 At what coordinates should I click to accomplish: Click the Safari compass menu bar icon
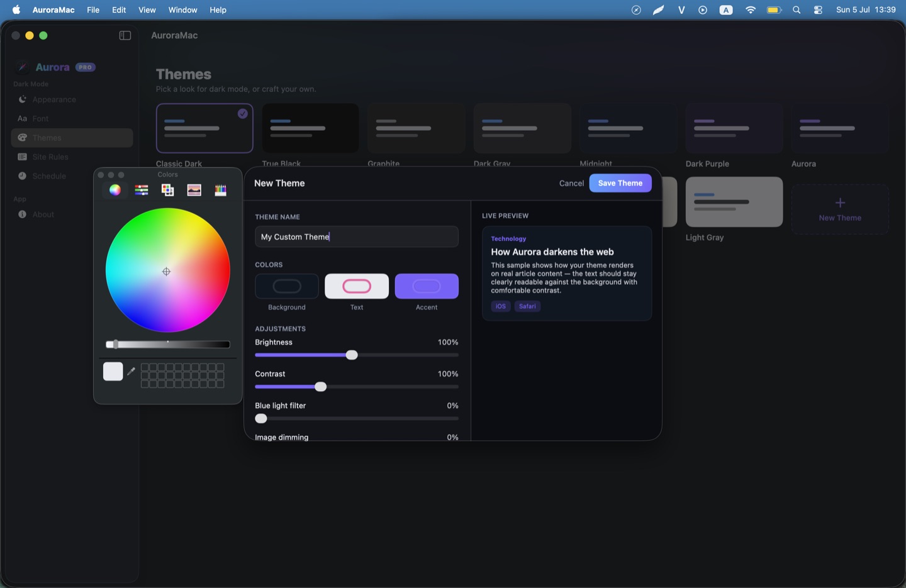[636, 10]
